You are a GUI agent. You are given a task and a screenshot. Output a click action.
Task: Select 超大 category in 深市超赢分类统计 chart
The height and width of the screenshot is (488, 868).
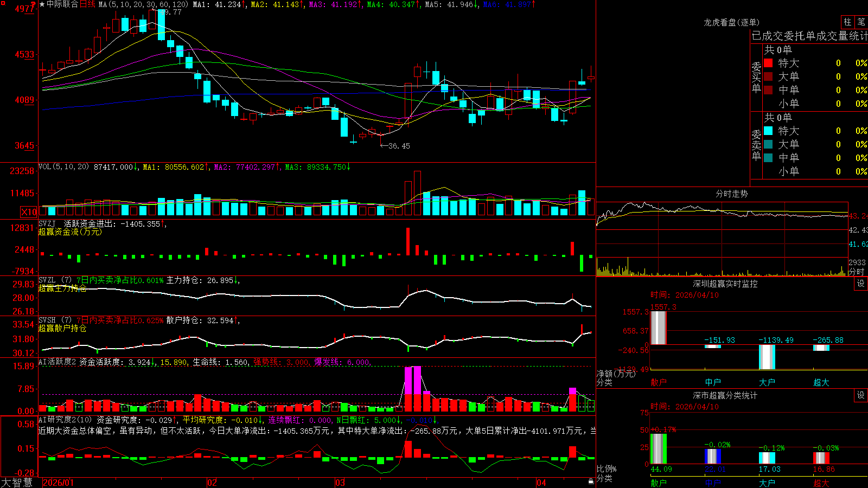tap(821, 483)
